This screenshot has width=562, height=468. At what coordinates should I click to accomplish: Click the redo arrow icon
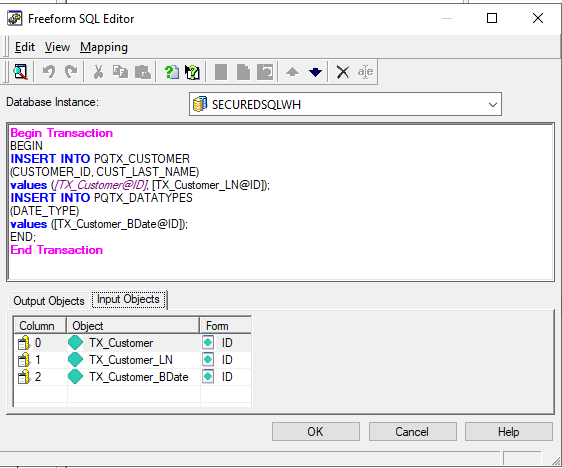[71, 72]
